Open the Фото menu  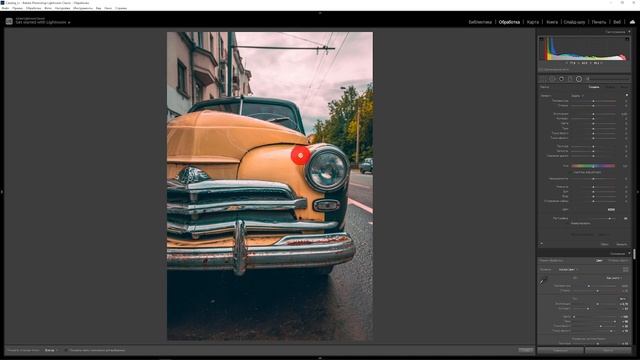point(48,8)
